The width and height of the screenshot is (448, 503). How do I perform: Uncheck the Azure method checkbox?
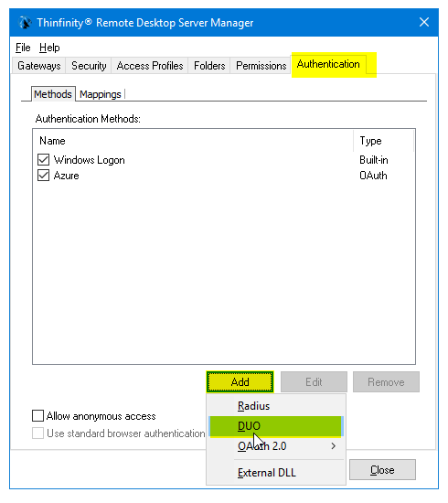coord(43,176)
